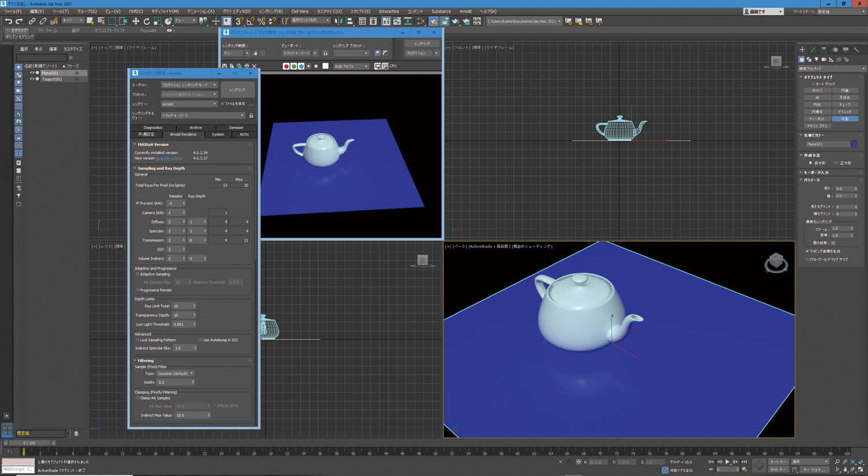Screen dimensions: 868x476
Task: Click the Undo arrow in main toolbar
Action: (8, 21)
